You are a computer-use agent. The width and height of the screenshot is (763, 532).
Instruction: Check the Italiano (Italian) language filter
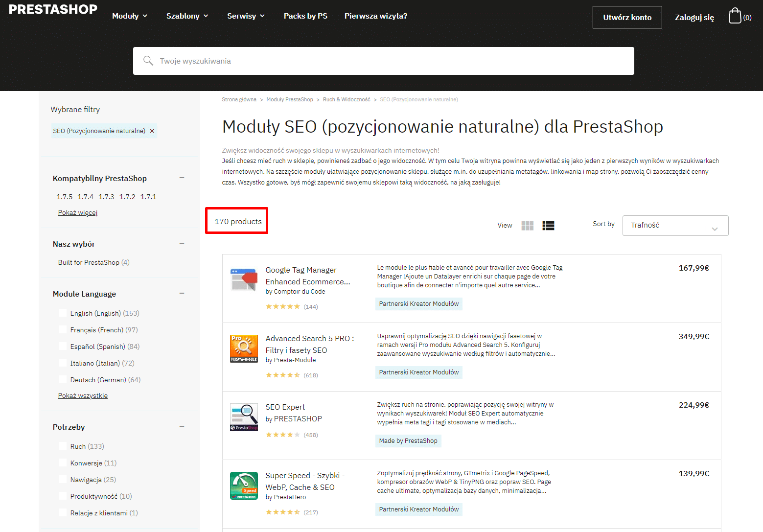pos(63,363)
